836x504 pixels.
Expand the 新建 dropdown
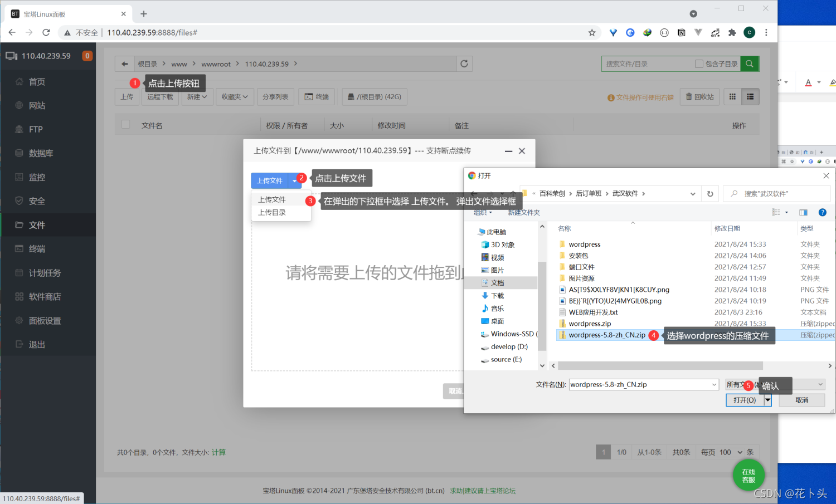tap(197, 97)
